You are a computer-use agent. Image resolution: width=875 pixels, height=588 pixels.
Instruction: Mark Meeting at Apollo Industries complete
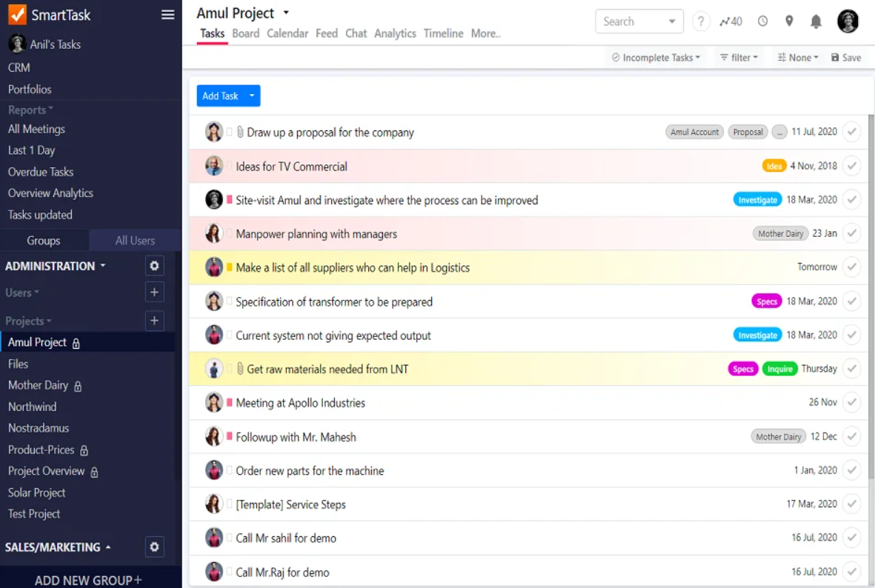851,402
